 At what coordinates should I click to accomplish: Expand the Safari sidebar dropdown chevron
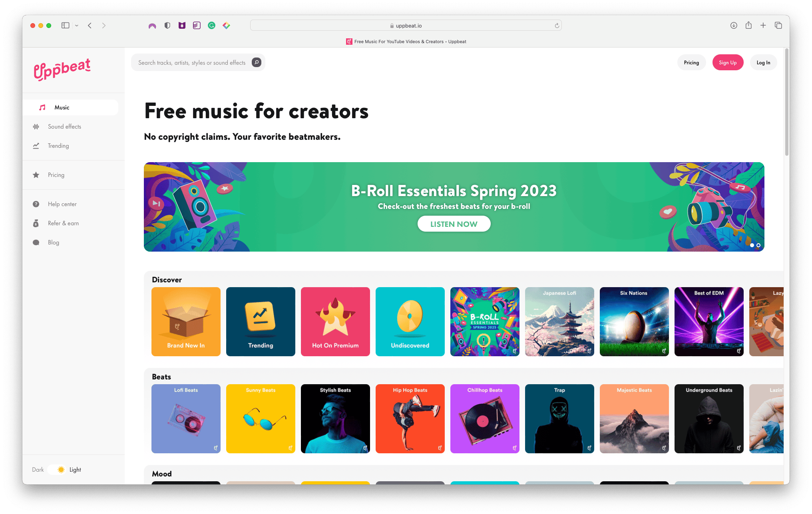(x=77, y=26)
